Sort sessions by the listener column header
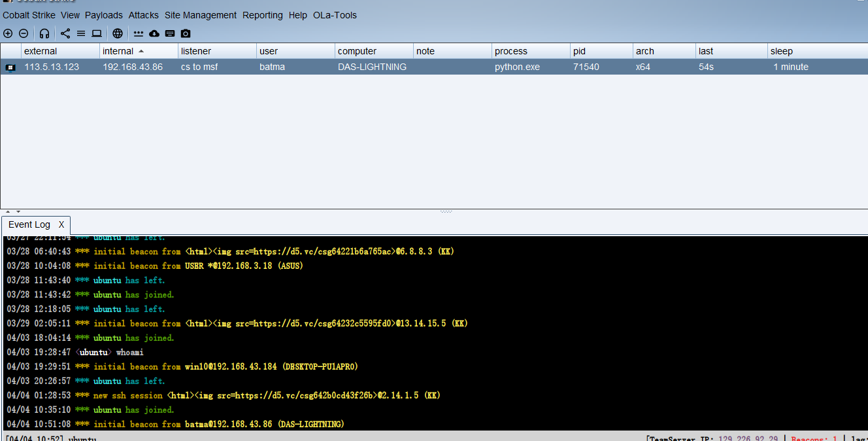This screenshot has height=441, width=868. click(x=217, y=51)
